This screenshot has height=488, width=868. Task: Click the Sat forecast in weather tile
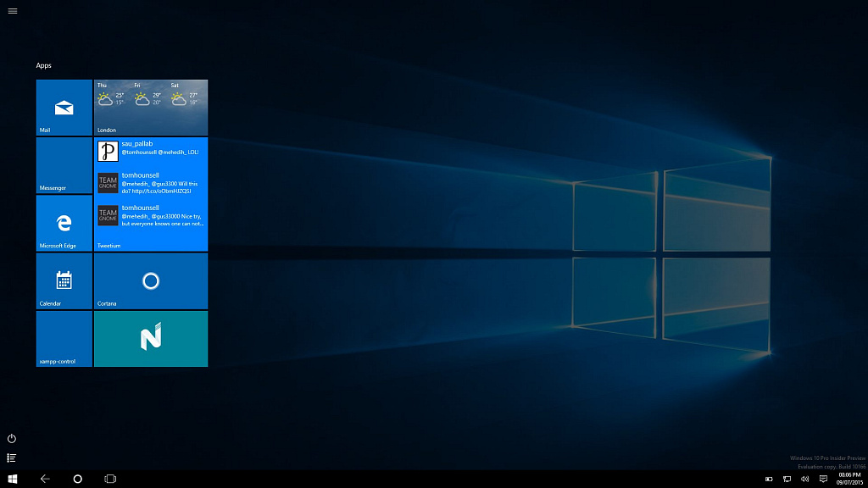(x=185, y=95)
